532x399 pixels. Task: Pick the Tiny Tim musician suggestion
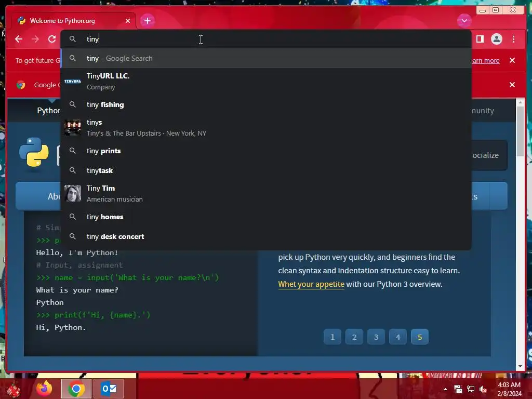266,193
